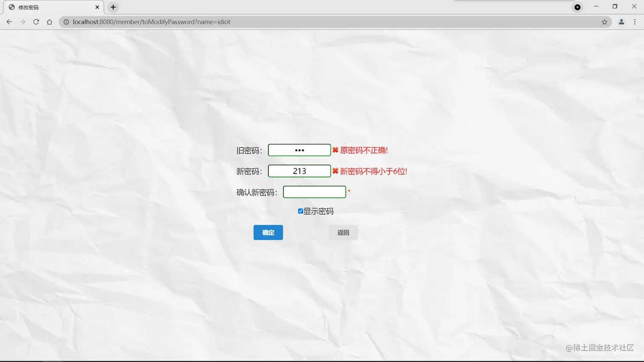
Task: Bookmark this page via the star icon
Action: click(x=604, y=22)
